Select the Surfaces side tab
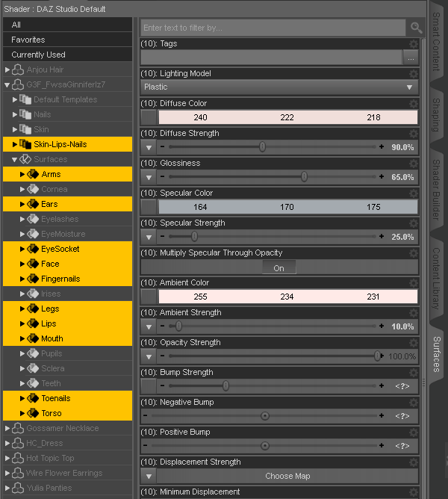The height and width of the screenshot is (499, 448). 437,354
